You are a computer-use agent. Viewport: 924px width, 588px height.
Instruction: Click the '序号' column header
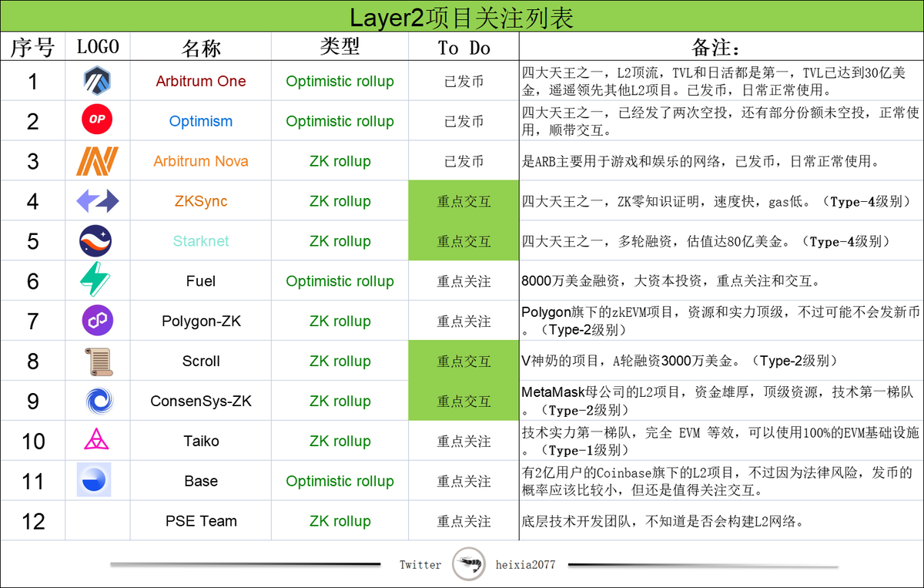[x=32, y=48]
